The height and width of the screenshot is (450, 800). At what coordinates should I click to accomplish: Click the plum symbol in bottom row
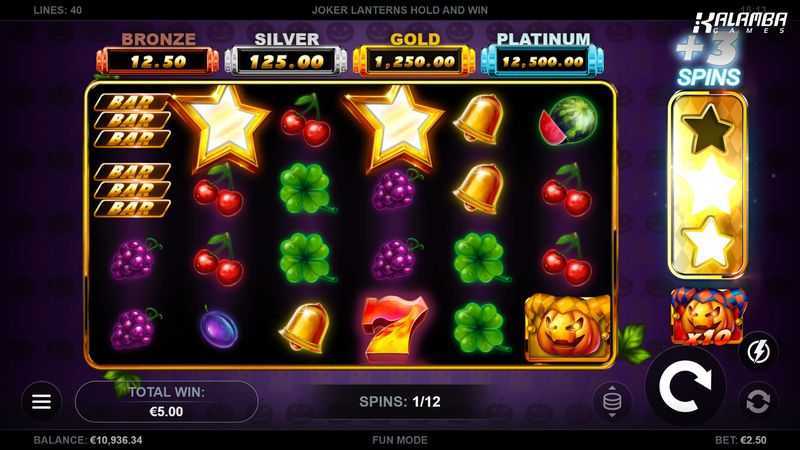click(x=218, y=328)
